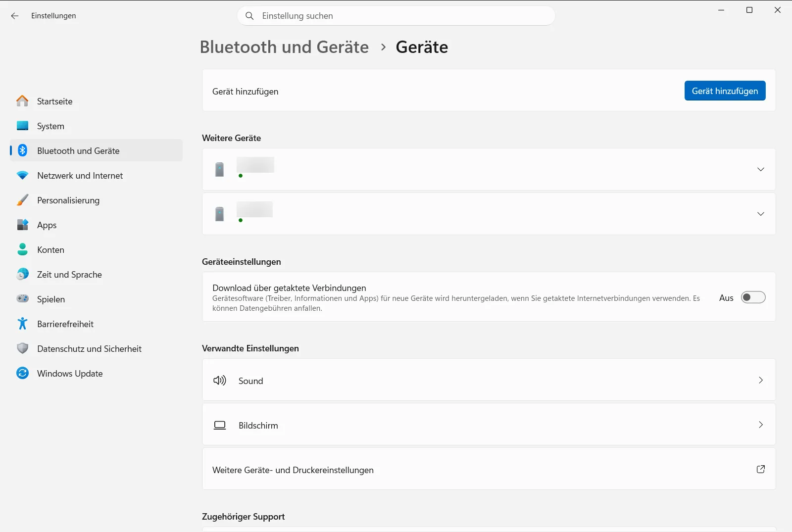
Task: Click the System monitor icon
Action: coord(22,126)
